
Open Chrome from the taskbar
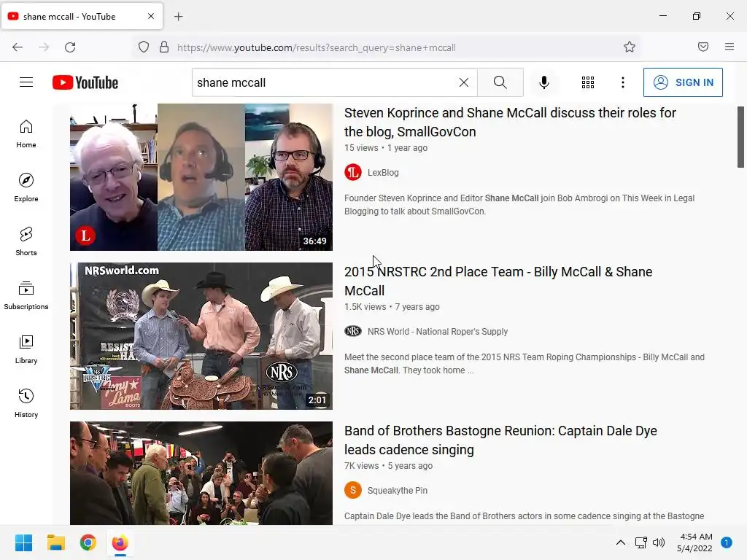click(x=88, y=542)
